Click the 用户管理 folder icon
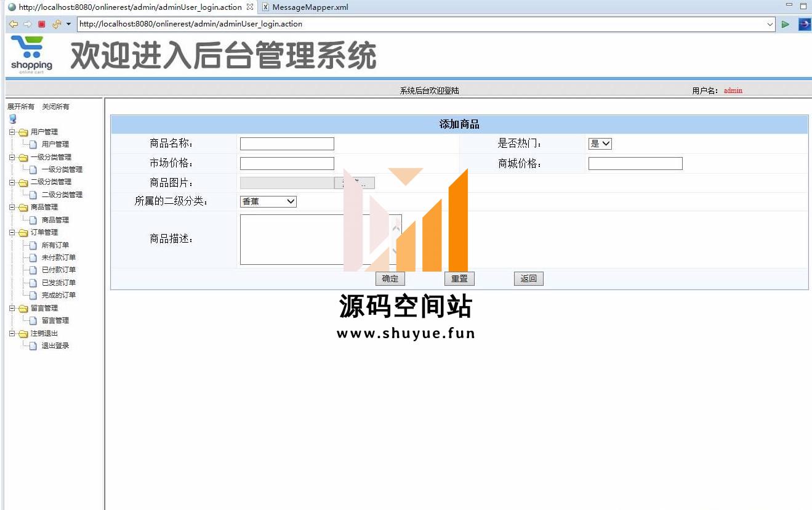This screenshot has height=510, width=812. click(23, 132)
